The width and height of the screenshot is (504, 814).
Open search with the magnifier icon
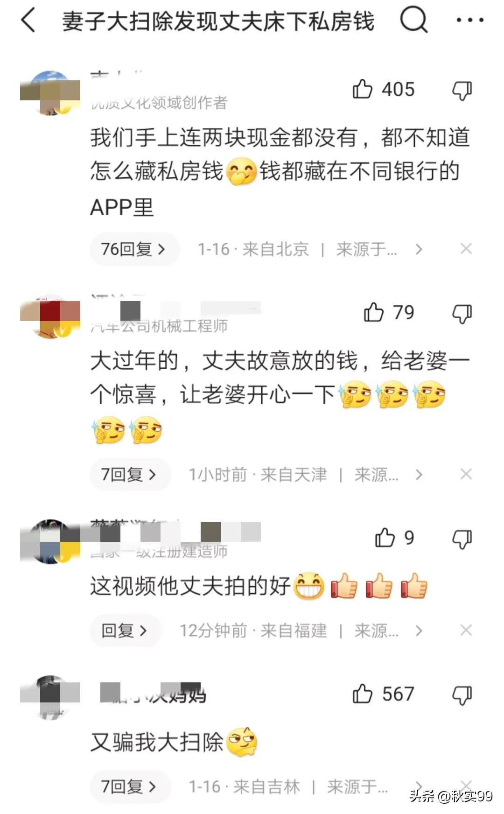413,20
